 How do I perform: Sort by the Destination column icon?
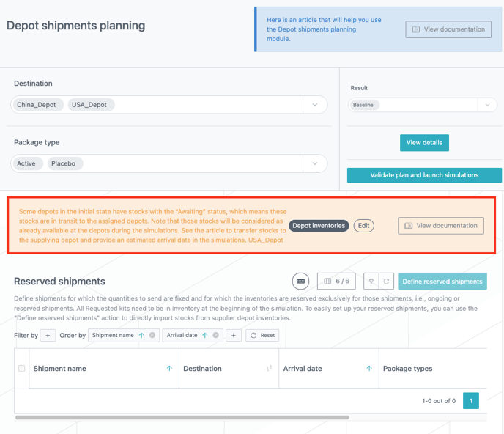pos(270,369)
